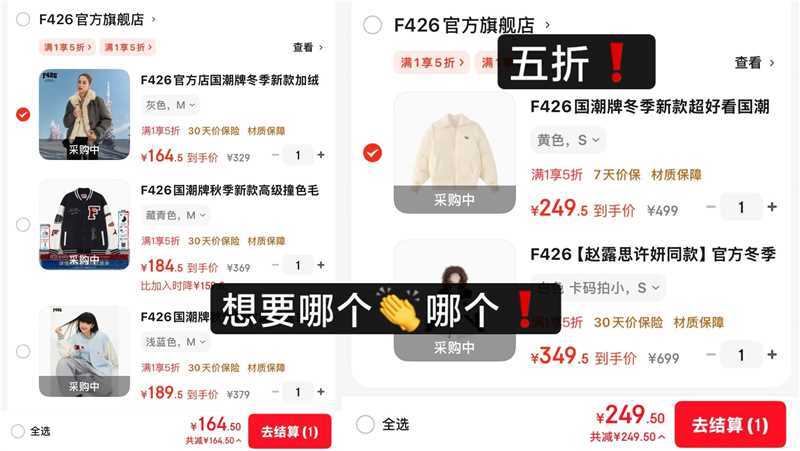
Task: Open 灰色, M size dropdown
Action: (170, 105)
